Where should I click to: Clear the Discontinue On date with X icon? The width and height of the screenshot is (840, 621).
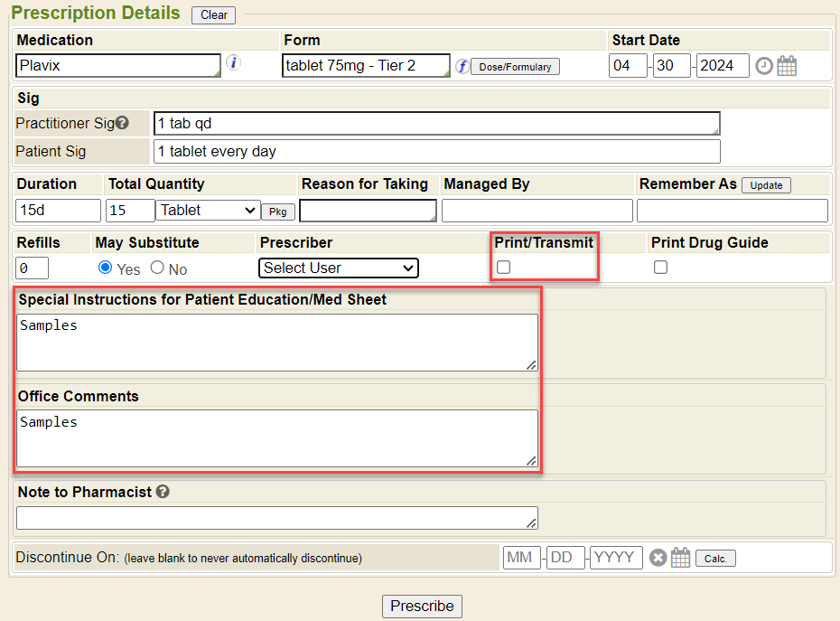pos(658,558)
